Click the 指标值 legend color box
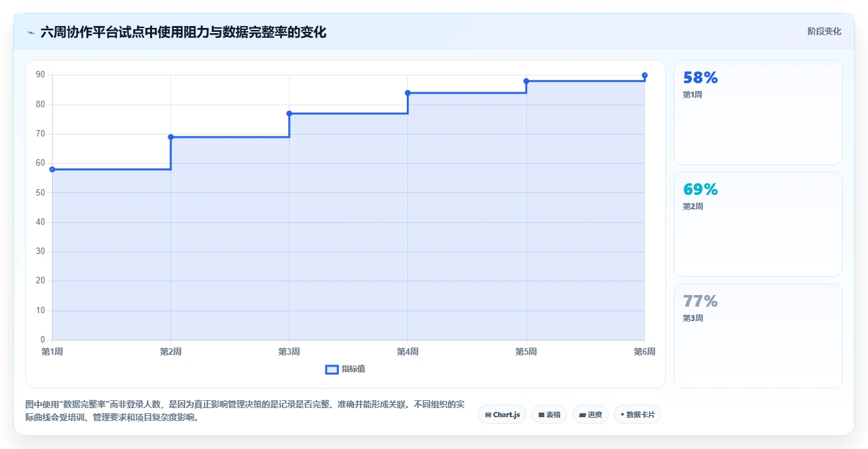This screenshot has width=868, height=449. tap(331, 369)
